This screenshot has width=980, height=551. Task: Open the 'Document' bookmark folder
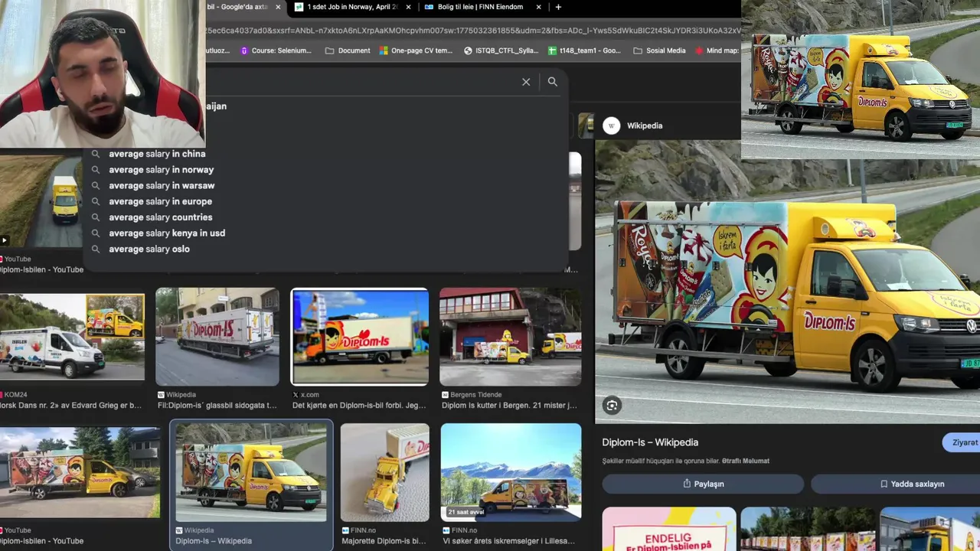348,51
